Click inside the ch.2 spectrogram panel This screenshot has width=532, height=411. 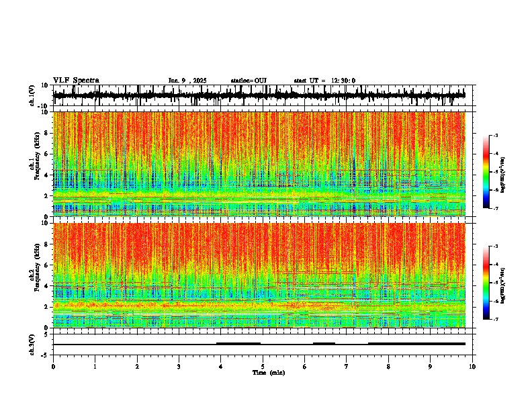point(259,275)
